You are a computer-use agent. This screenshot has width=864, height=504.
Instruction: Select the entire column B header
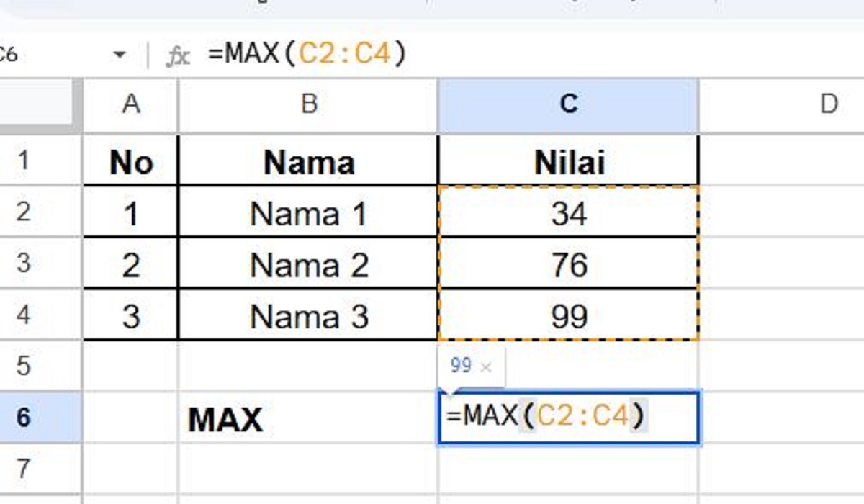(x=310, y=104)
